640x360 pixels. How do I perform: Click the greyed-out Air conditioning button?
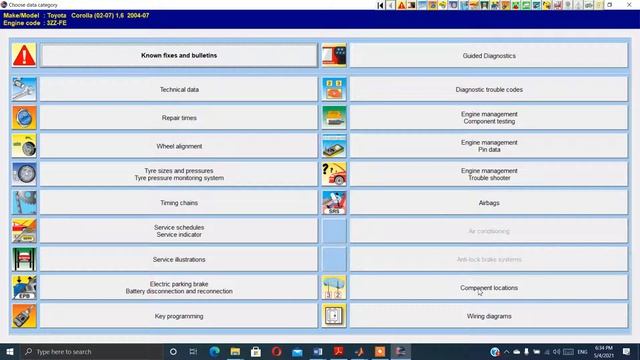489,231
